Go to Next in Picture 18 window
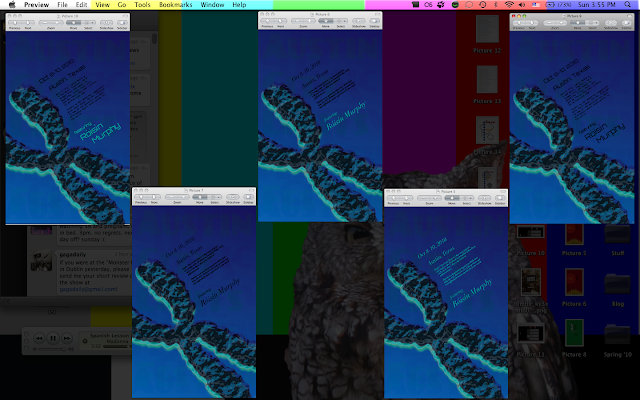 pyautogui.click(x=28, y=22)
